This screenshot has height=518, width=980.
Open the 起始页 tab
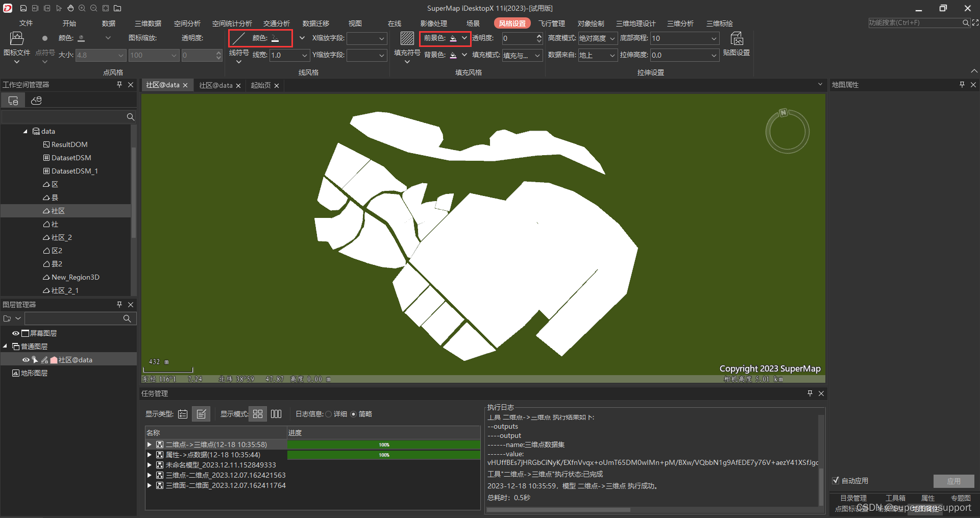coord(261,85)
